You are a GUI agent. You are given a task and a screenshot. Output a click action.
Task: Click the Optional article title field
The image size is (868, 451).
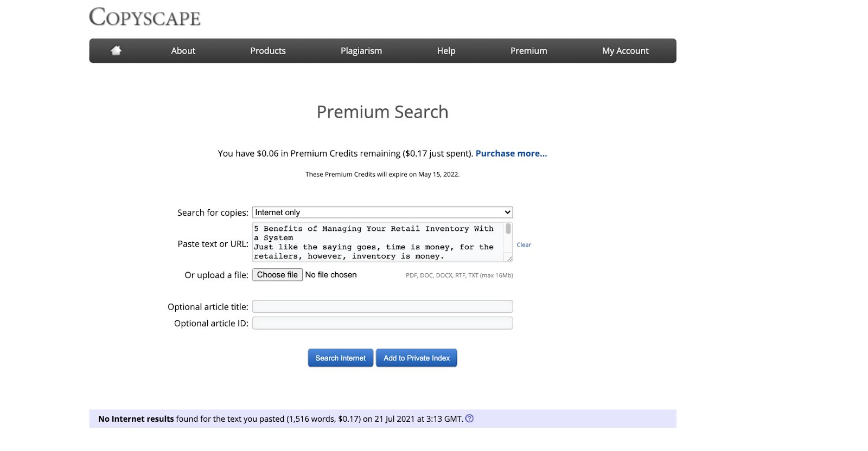coord(382,307)
